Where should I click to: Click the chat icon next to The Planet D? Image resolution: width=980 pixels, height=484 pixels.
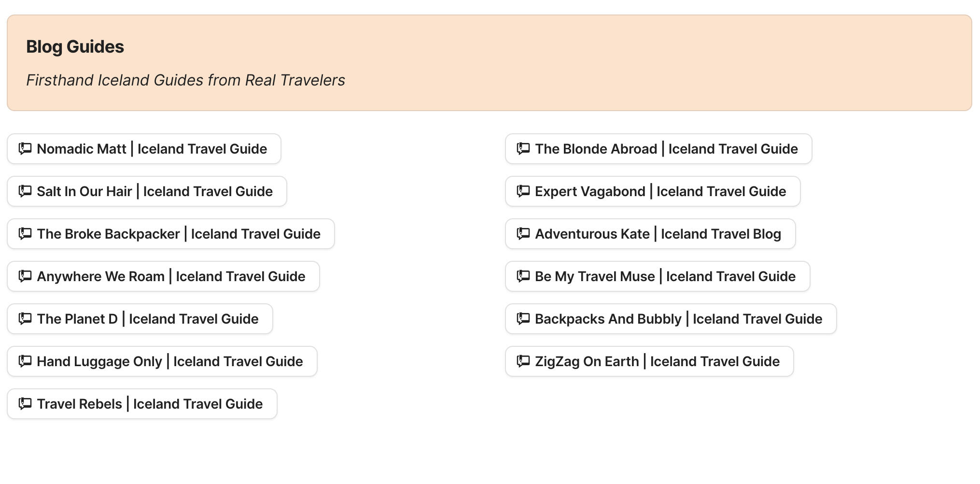tap(25, 319)
